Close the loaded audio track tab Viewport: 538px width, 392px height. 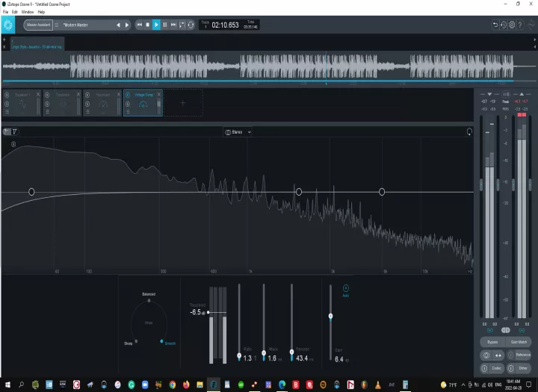pos(4,47)
